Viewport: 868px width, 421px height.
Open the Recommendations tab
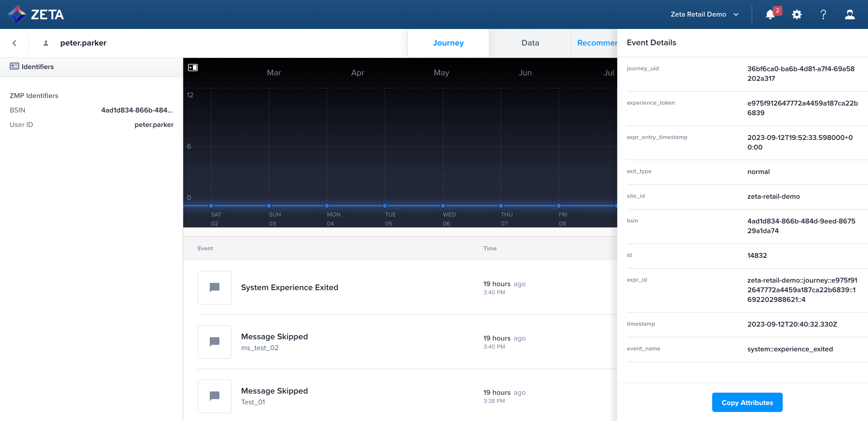[596, 43]
